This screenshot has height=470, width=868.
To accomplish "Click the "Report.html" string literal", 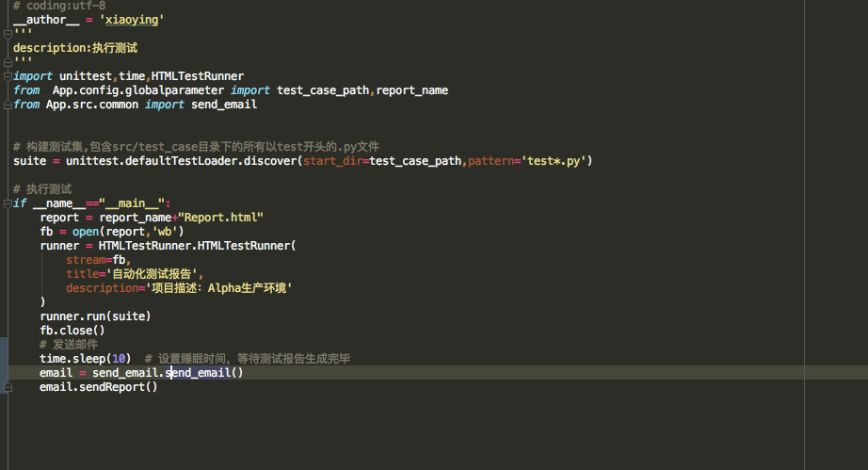I will click(x=220, y=218).
